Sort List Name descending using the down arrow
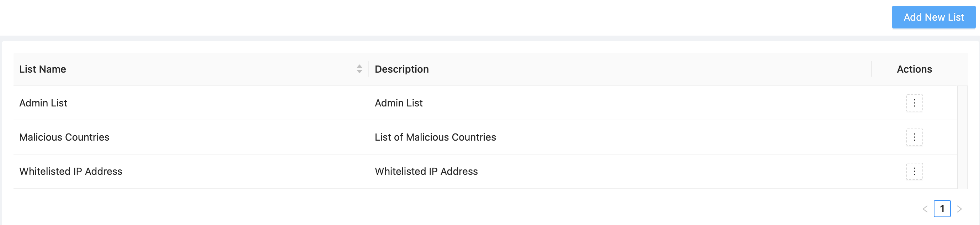The height and width of the screenshot is (225, 980). coord(359,72)
